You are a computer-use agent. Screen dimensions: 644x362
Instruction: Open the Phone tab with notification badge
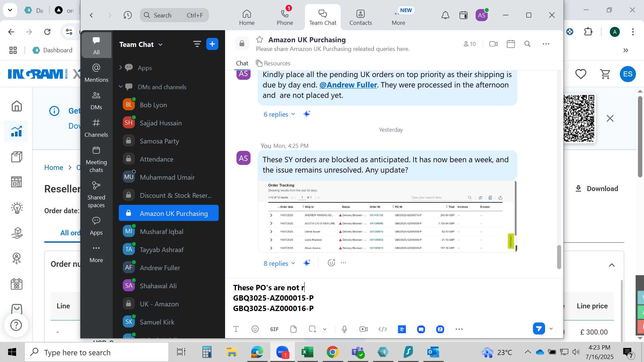click(x=285, y=17)
